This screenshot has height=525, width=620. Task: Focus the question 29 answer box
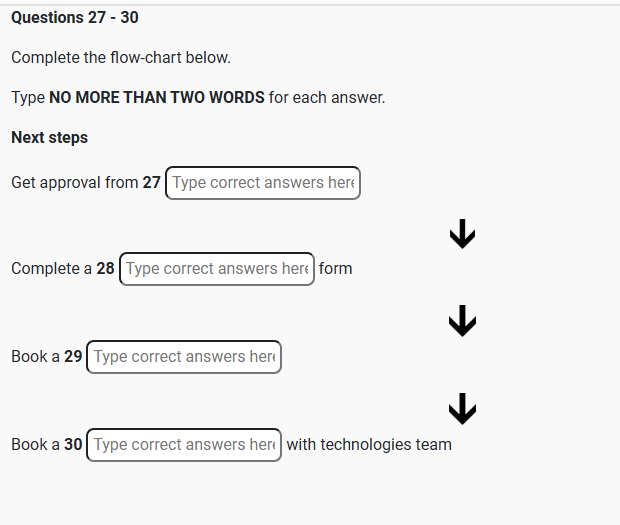[x=184, y=357]
